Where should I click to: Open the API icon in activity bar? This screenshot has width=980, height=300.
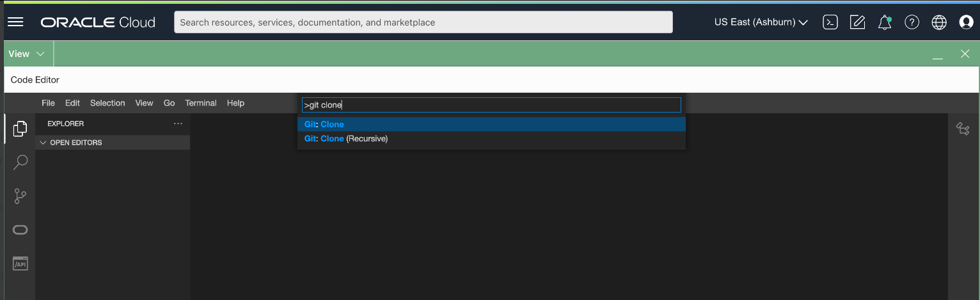pyautogui.click(x=20, y=263)
